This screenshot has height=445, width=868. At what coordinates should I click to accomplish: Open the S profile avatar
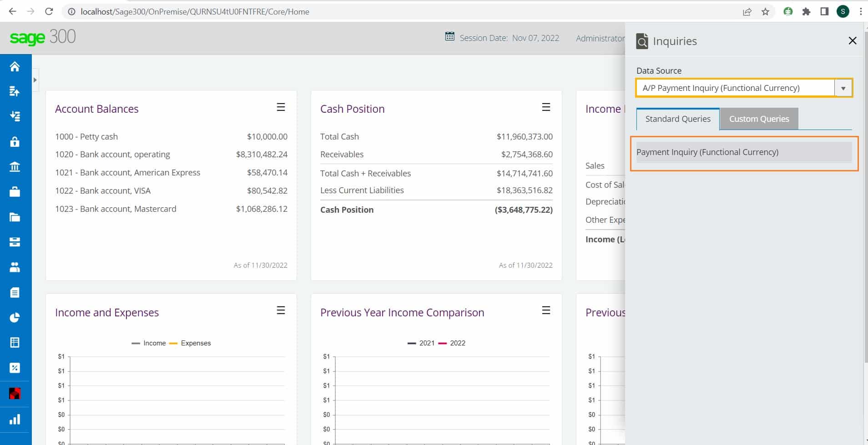pos(843,12)
